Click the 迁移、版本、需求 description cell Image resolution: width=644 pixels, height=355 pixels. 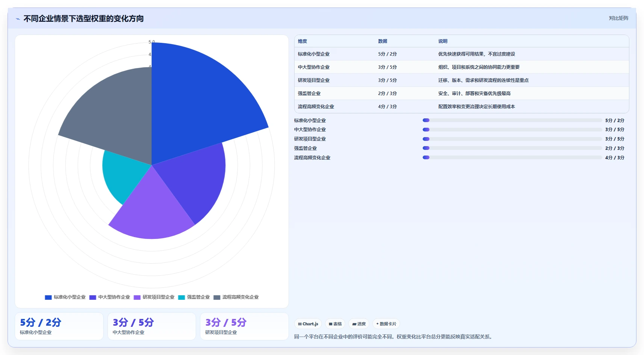point(483,80)
